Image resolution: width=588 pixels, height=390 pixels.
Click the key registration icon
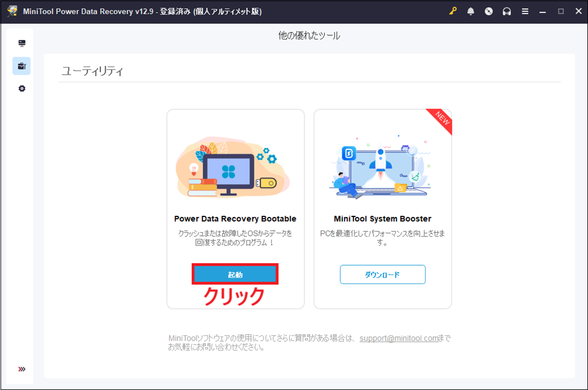click(x=453, y=11)
